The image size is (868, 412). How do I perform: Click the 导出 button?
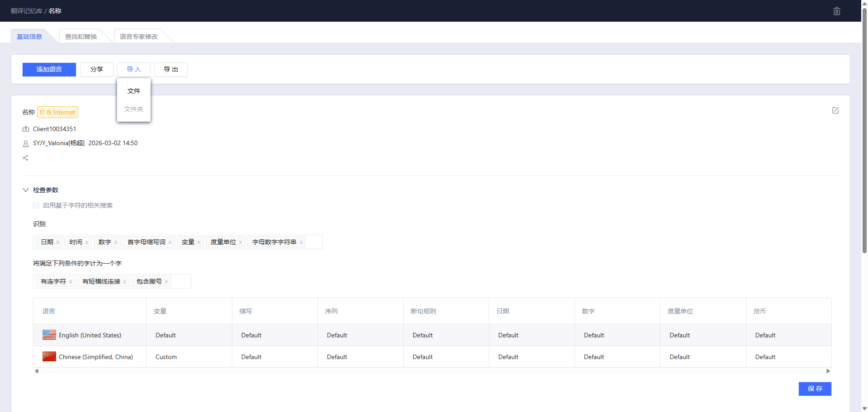tap(171, 69)
